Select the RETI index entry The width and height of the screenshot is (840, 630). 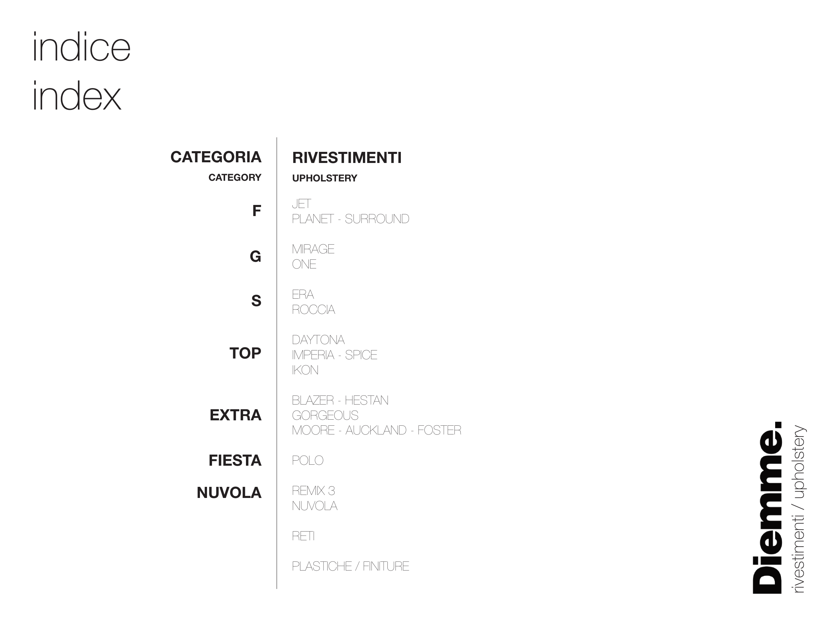click(x=303, y=536)
